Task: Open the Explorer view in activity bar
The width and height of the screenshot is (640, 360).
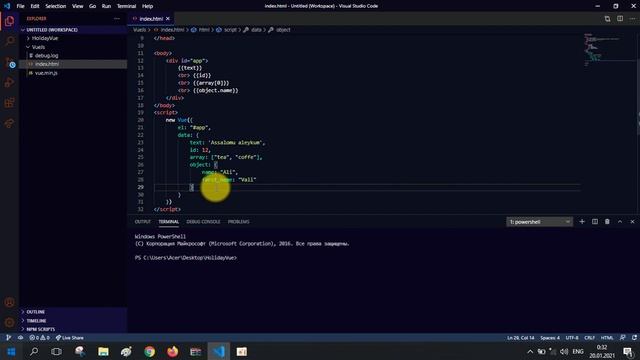Action: 9,21
